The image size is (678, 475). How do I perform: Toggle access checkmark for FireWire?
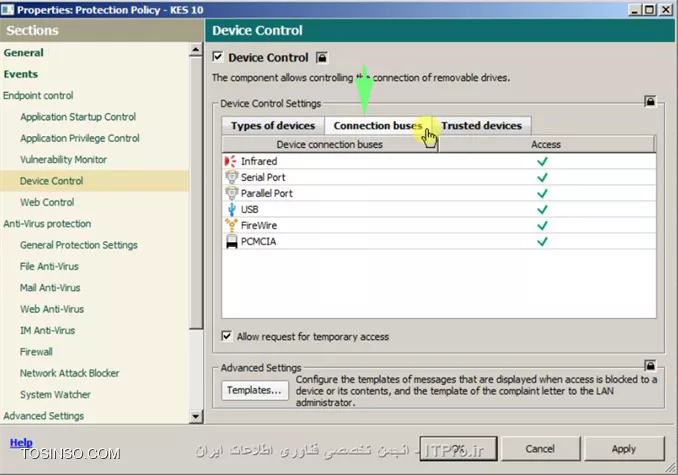click(542, 225)
